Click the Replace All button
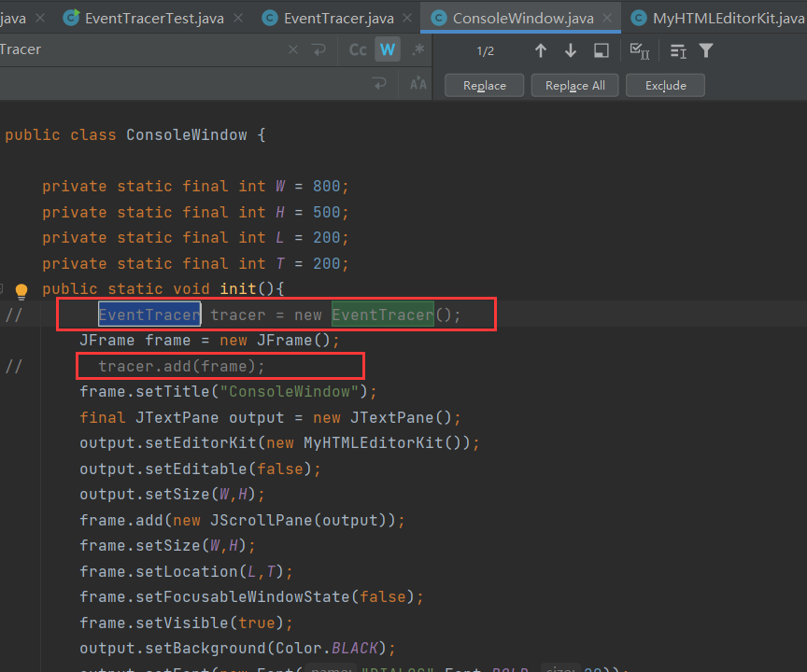The width and height of the screenshot is (807, 672). click(574, 85)
